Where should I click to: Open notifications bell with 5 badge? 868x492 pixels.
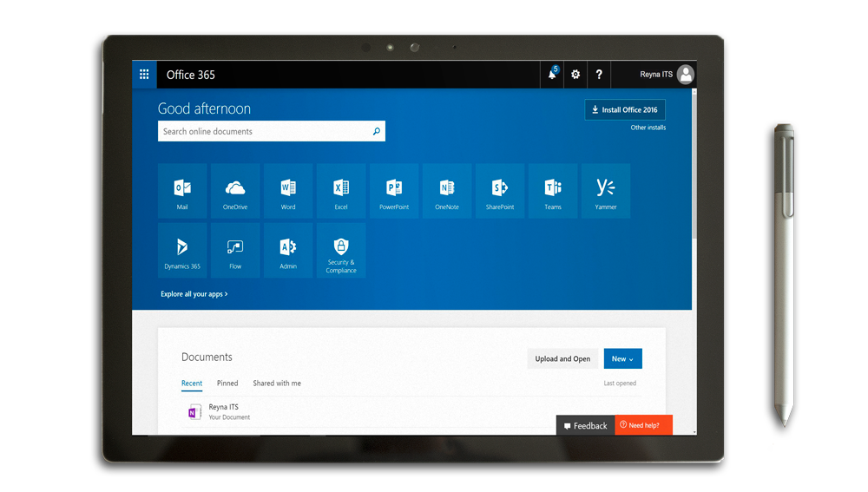tap(552, 74)
